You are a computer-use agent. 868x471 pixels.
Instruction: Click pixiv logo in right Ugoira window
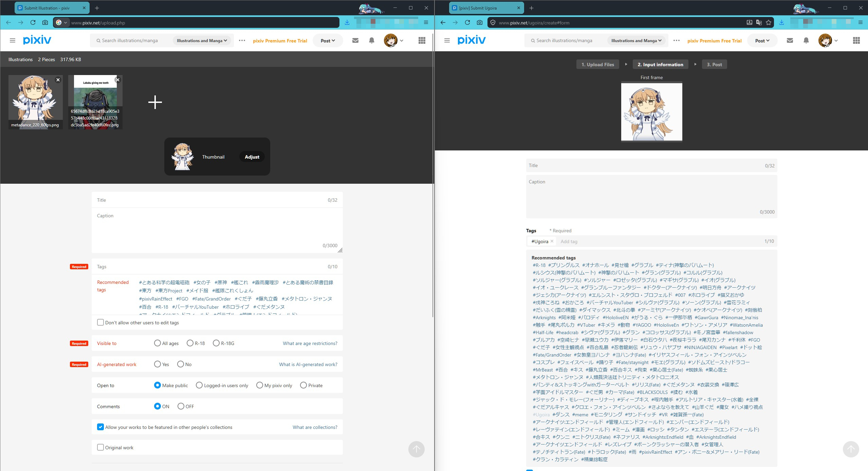(472, 40)
